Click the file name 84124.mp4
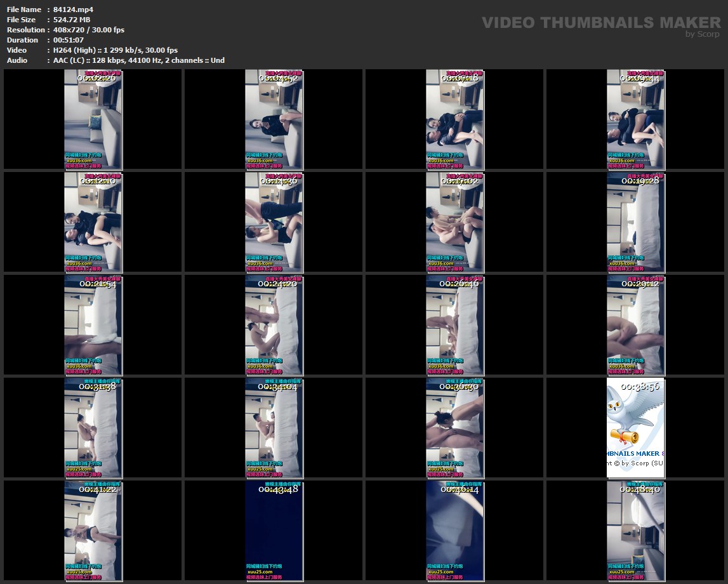 [x=74, y=10]
